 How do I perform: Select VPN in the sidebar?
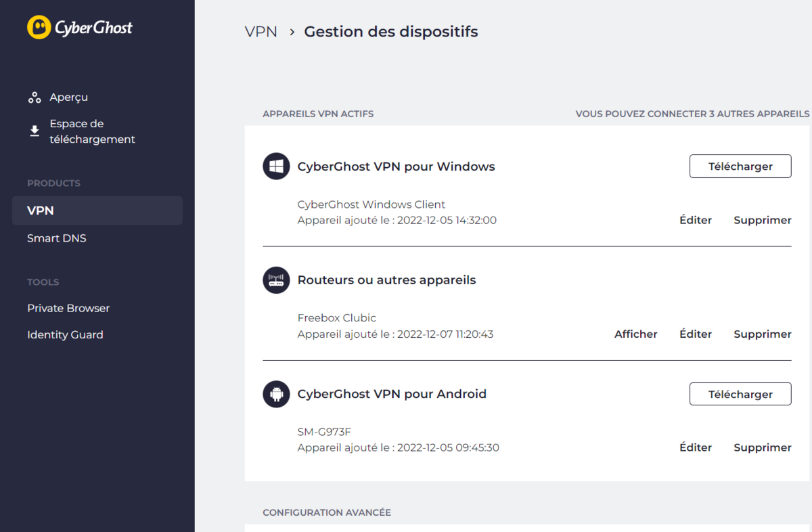point(97,210)
